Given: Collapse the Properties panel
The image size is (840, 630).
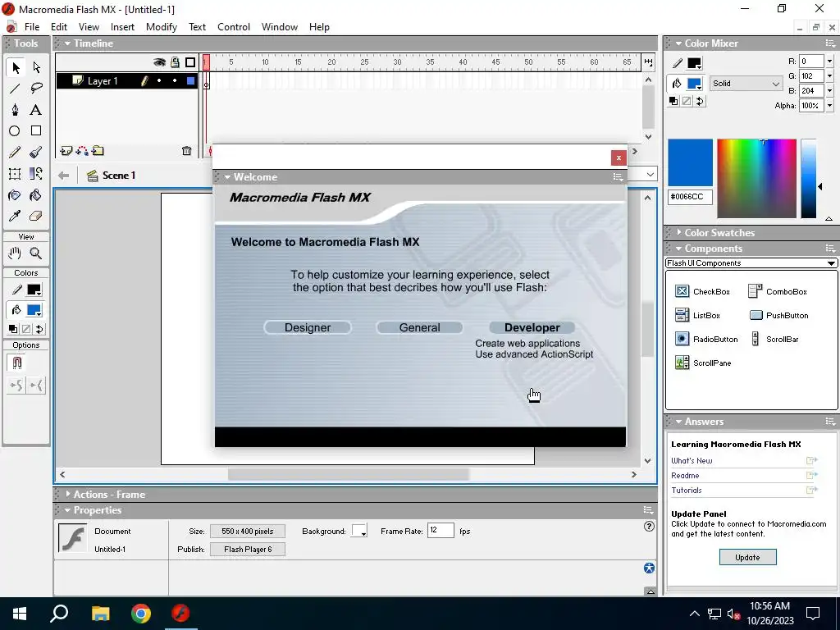Looking at the screenshot, I should pyautogui.click(x=67, y=510).
